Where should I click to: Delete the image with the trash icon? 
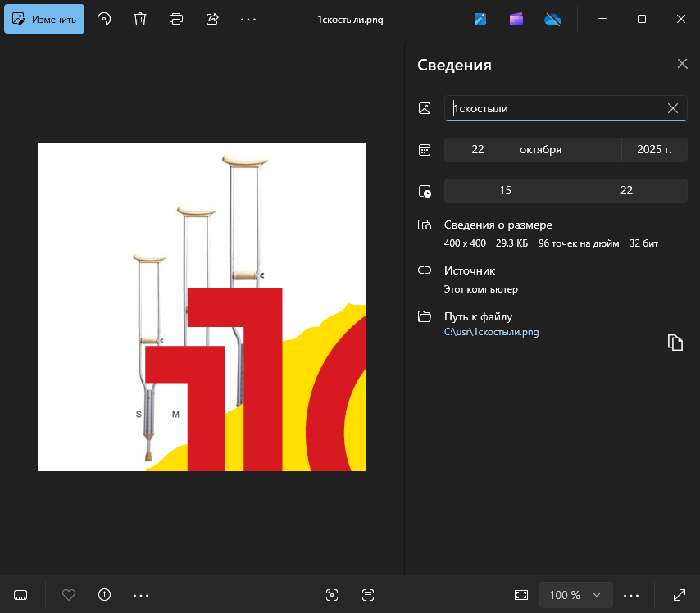140,19
